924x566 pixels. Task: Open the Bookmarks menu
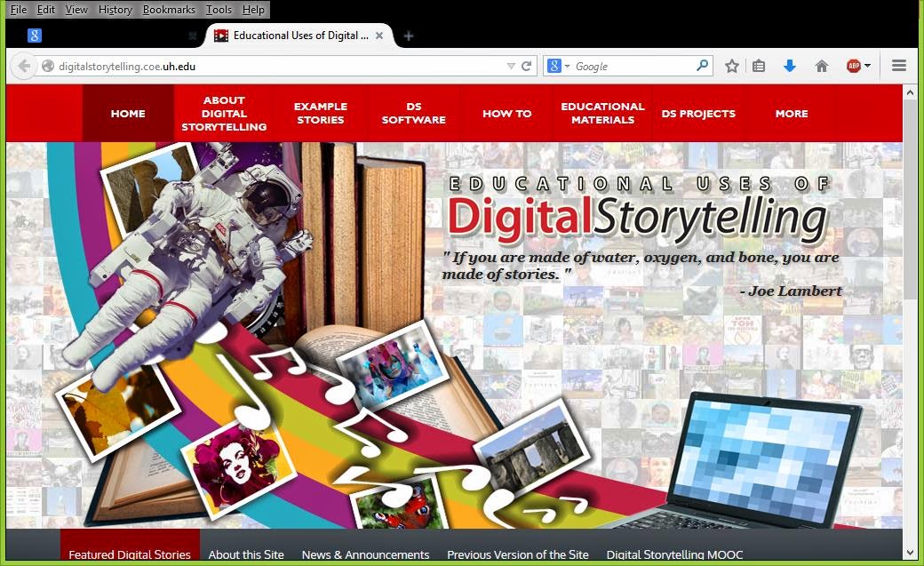169,10
